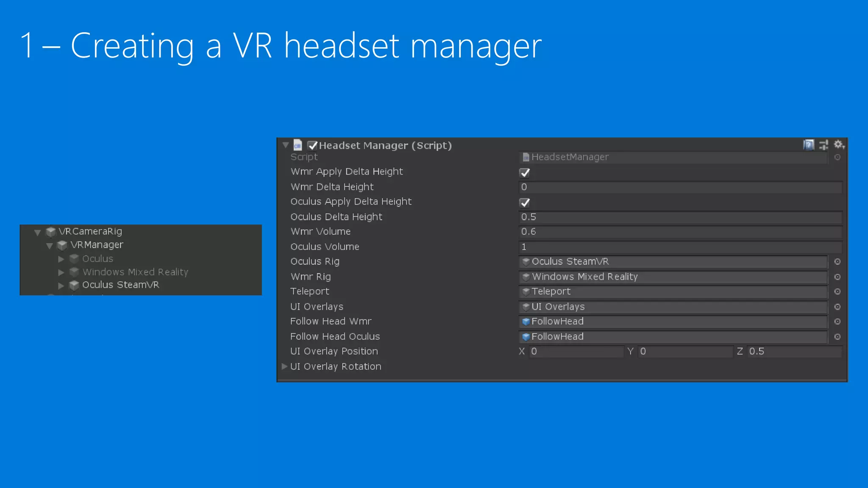Select Oculus SteamVR in hierarchy
868x488 pixels.
pos(121,285)
